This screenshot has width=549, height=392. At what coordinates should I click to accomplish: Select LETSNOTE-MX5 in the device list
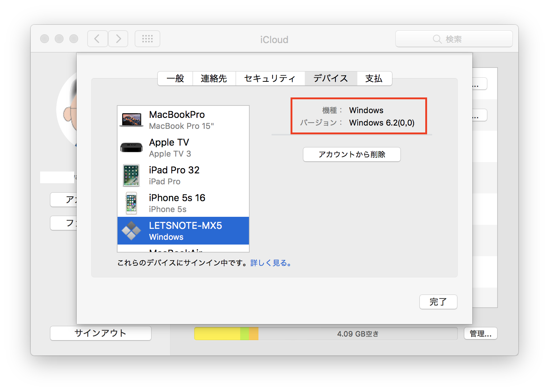pos(183,231)
